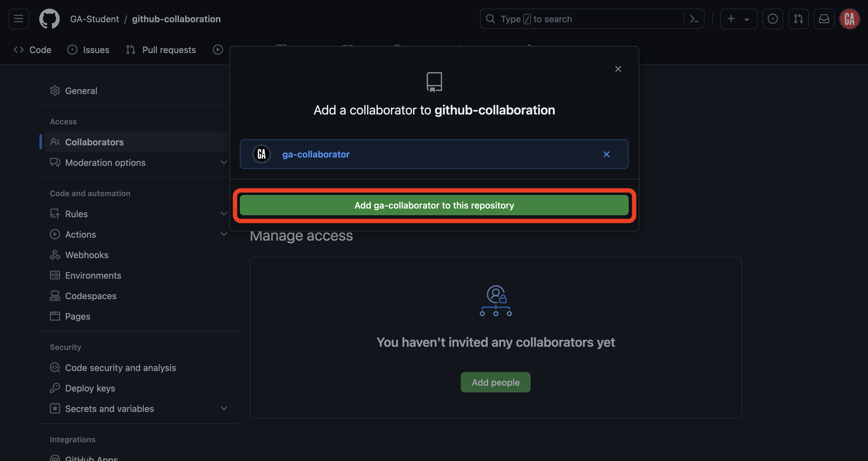
Task: Expand the Moderation options section
Action: (x=224, y=162)
